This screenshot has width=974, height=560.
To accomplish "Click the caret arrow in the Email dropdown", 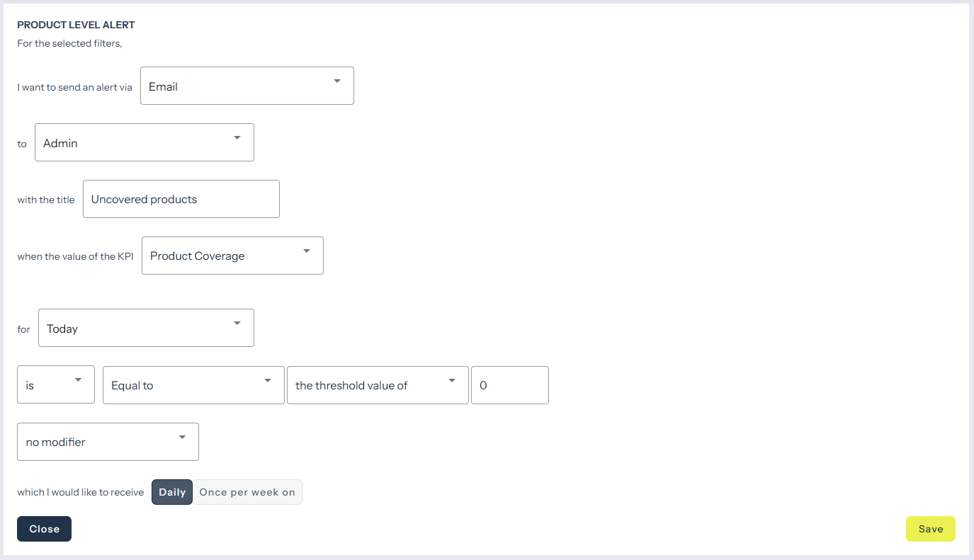I will [x=337, y=81].
